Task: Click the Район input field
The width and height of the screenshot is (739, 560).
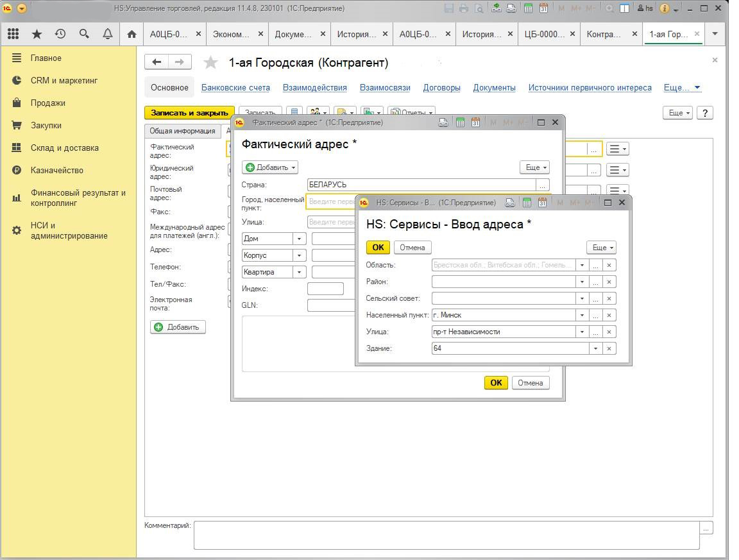Action: 503,282
